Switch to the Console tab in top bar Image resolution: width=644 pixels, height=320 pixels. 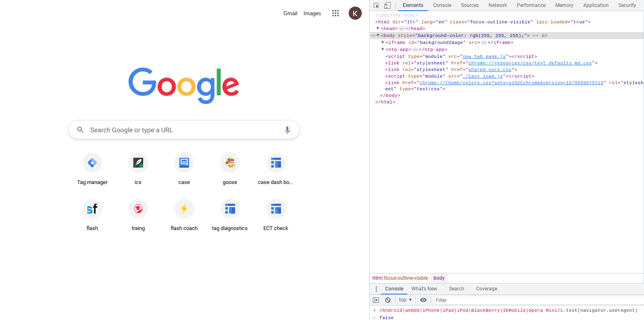[x=442, y=5]
